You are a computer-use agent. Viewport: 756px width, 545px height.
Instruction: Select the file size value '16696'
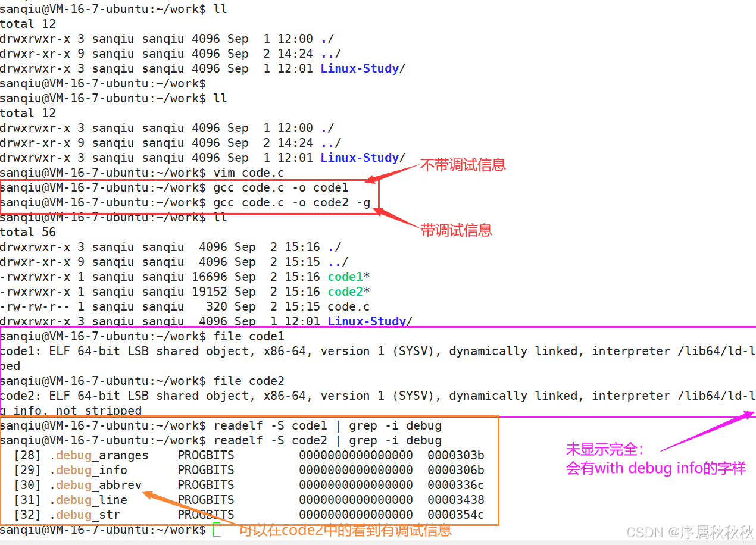coord(209,277)
